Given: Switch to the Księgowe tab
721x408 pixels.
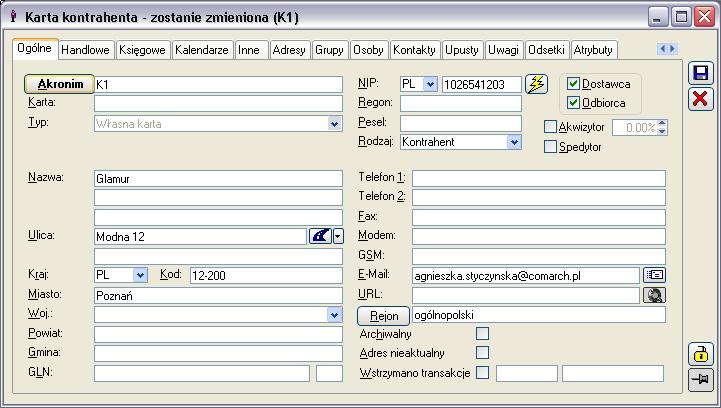Looking at the screenshot, I should point(143,50).
